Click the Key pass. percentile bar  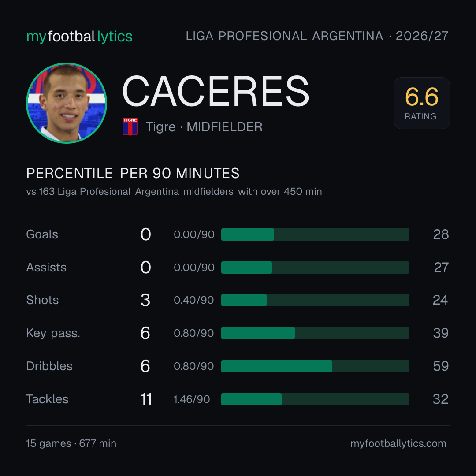coord(315,333)
